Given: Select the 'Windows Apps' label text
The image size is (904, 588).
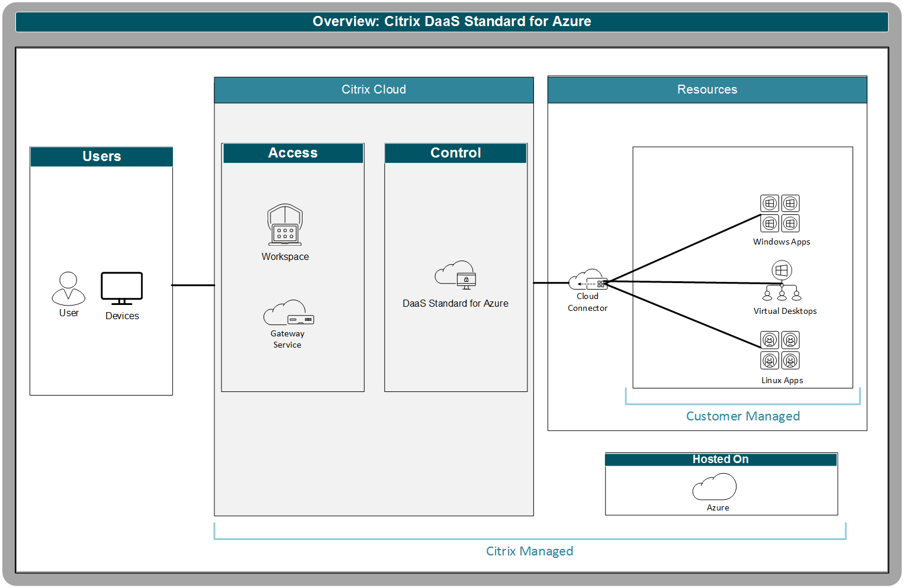Looking at the screenshot, I should tap(781, 242).
